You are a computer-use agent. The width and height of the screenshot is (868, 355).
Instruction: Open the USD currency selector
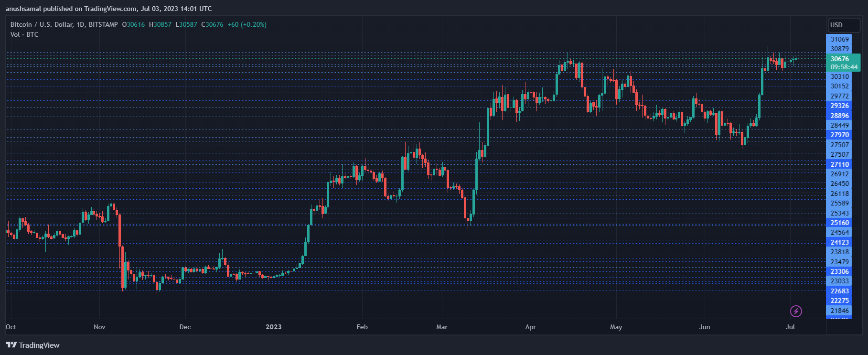click(843, 25)
